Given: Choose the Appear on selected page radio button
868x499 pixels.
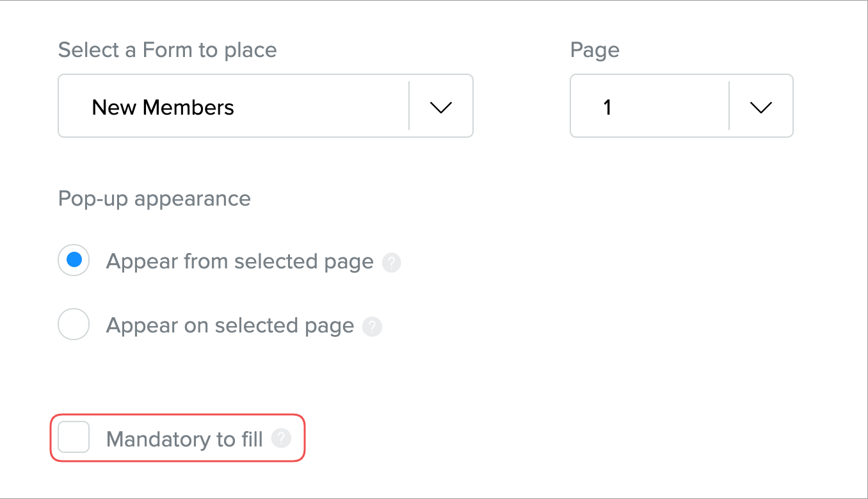Looking at the screenshot, I should (x=74, y=325).
